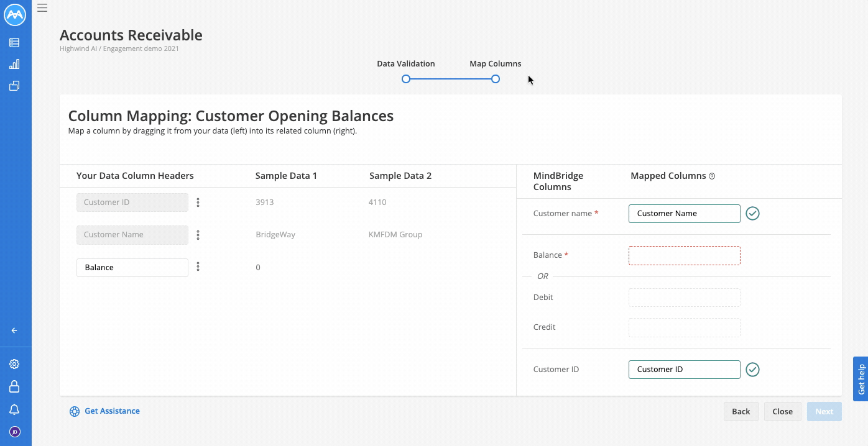Click the Map Columns step circle

(496, 79)
